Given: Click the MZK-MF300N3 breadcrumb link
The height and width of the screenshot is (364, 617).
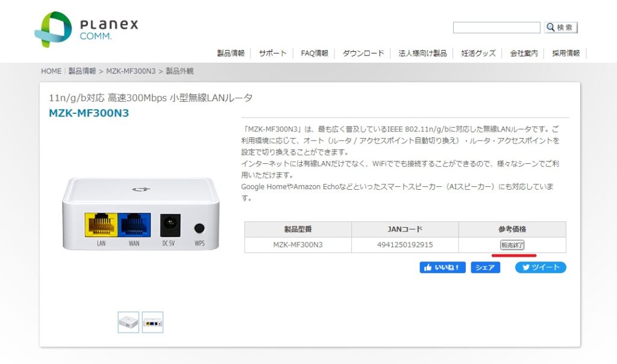Looking at the screenshot, I should coord(131,71).
